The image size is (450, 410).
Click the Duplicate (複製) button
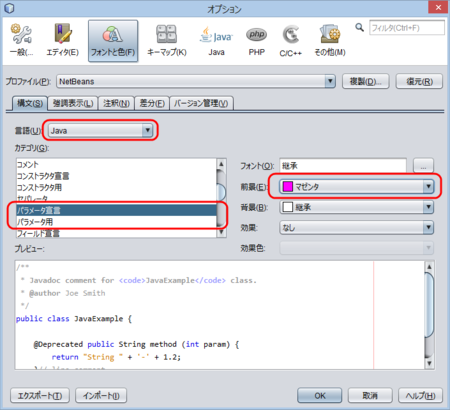(x=365, y=81)
